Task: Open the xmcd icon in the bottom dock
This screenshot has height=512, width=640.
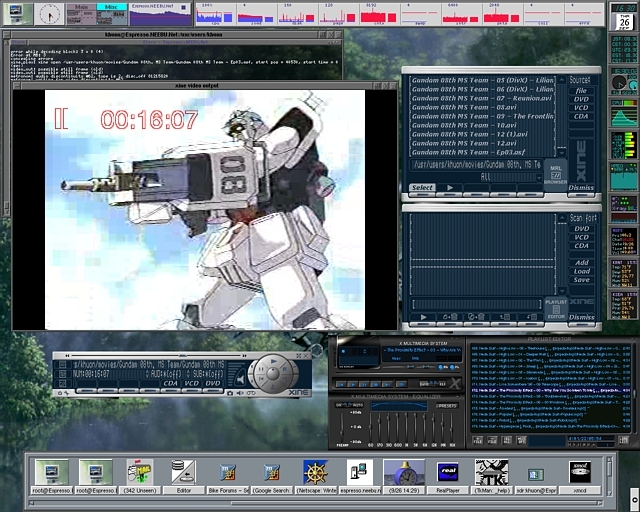Action: pyautogui.click(x=580, y=476)
